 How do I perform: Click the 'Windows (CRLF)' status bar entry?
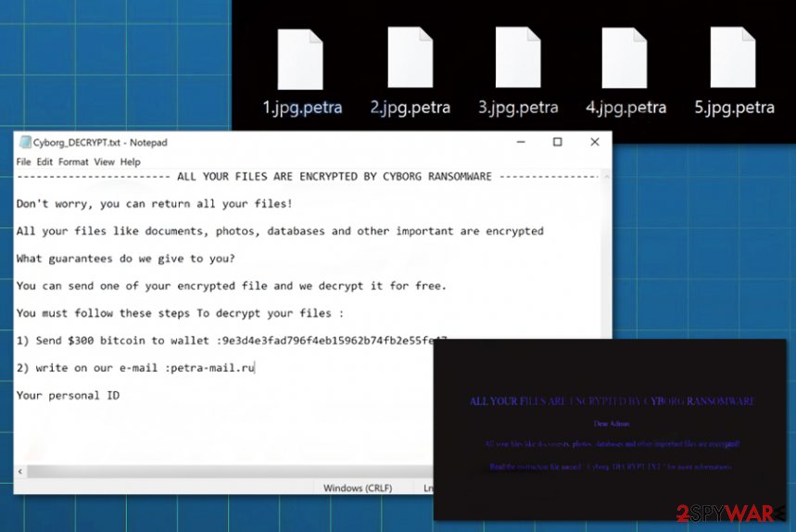click(358, 488)
